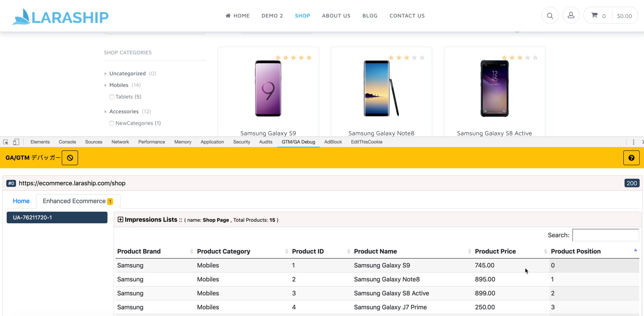Open SHOP navigation item

(x=302, y=16)
